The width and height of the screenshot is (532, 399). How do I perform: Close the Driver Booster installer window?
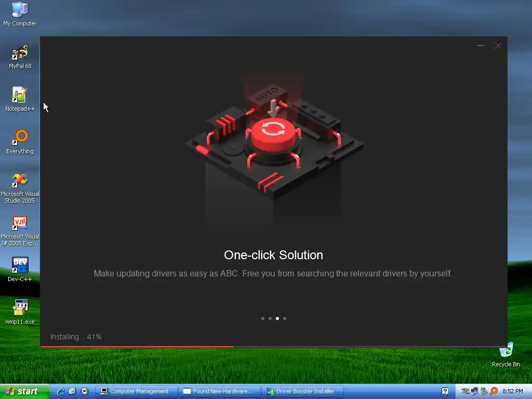[x=498, y=46]
